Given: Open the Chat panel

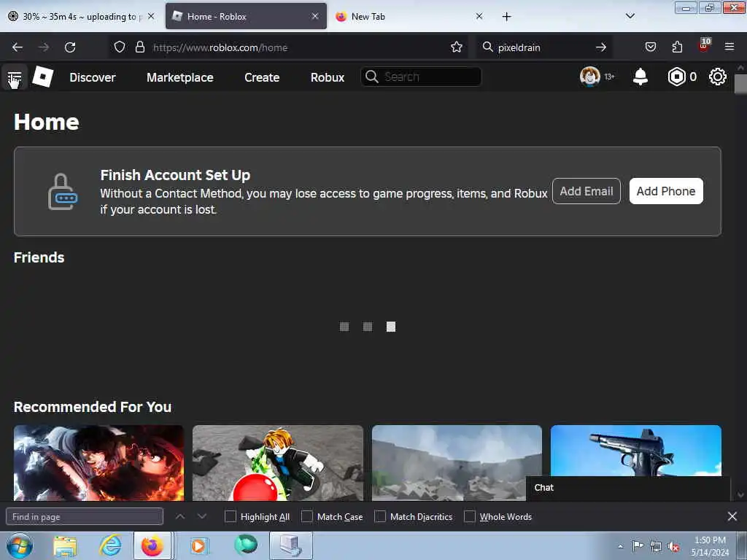Looking at the screenshot, I should click(628, 488).
